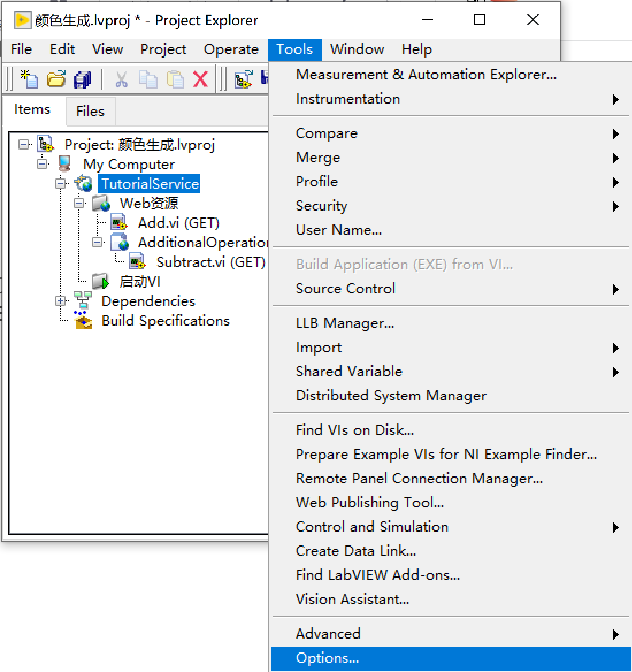The width and height of the screenshot is (632, 672).
Task: Open an existing file via the folder toolbar icon
Action: tap(55, 79)
